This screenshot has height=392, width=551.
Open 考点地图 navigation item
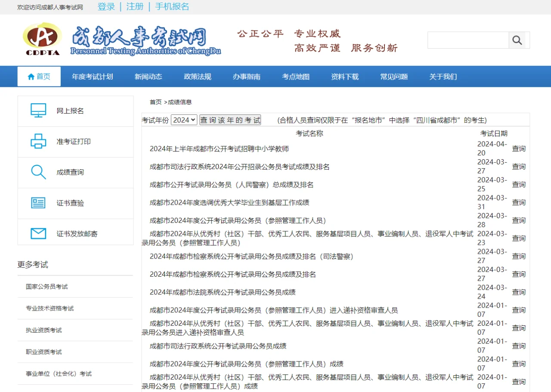click(296, 77)
